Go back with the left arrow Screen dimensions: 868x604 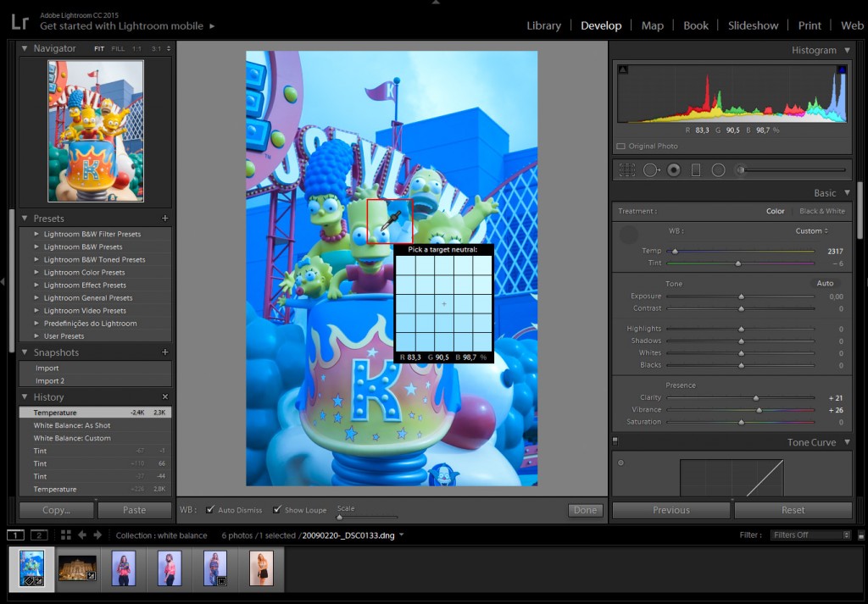click(x=82, y=535)
